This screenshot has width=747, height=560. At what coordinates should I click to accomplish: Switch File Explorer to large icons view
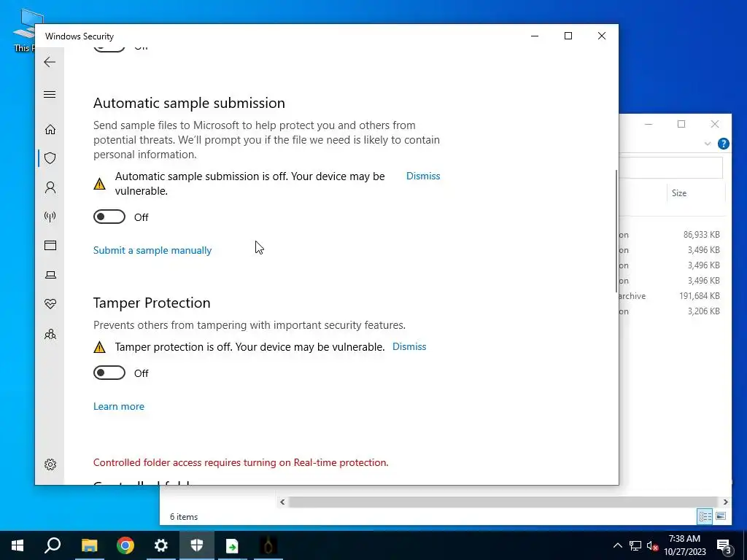[721, 516]
